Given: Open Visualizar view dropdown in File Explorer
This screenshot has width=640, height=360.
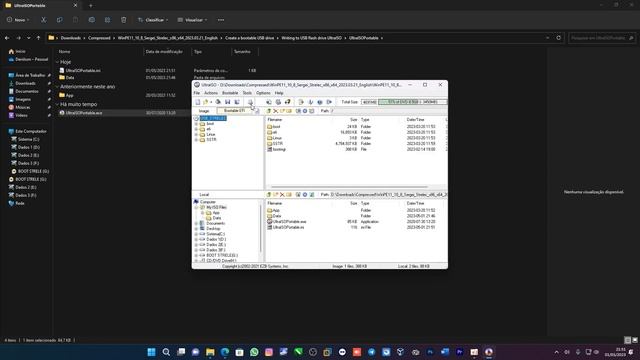Looking at the screenshot, I should coord(193,20).
